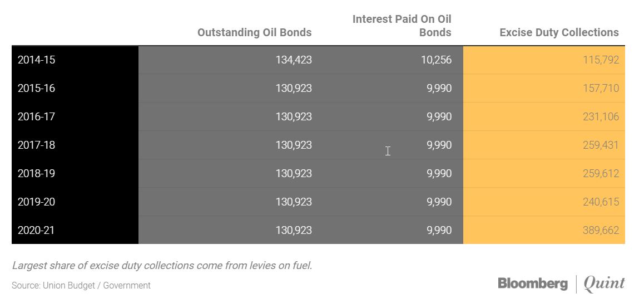Click the 2015-16 row label

tap(36, 89)
